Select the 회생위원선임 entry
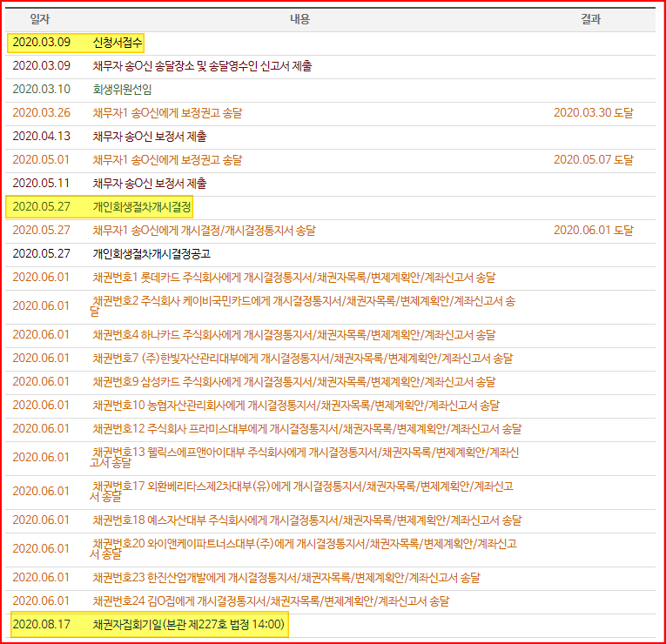Viewport: 666px width, 644px height. point(123,90)
